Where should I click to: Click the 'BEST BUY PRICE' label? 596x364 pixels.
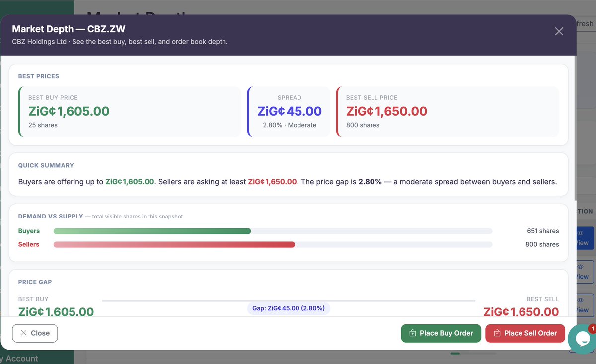pos(53,98)
